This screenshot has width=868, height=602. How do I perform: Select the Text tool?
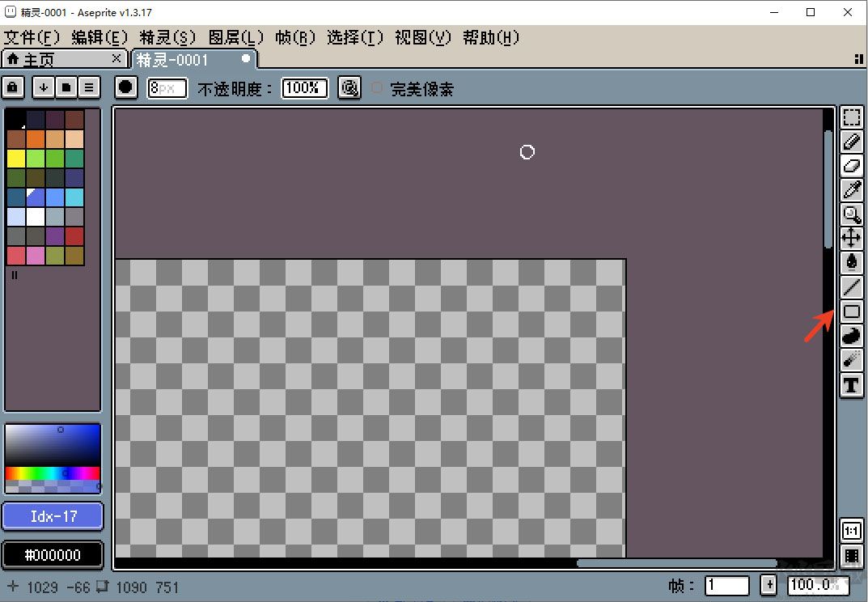850,385
